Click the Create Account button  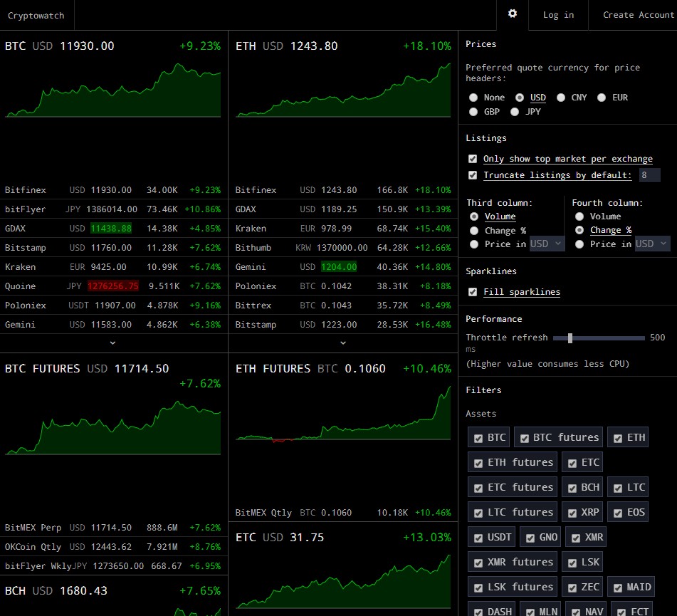(x=637, y=14)
